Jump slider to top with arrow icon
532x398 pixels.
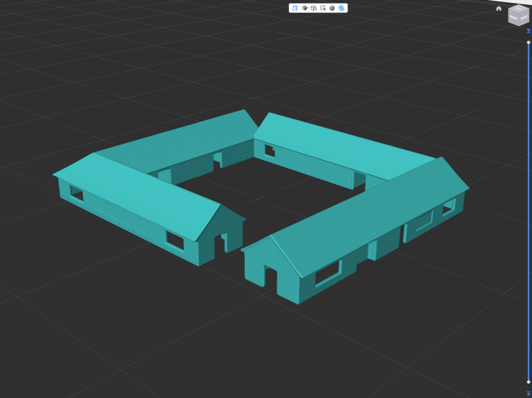[x=528, y=31]
